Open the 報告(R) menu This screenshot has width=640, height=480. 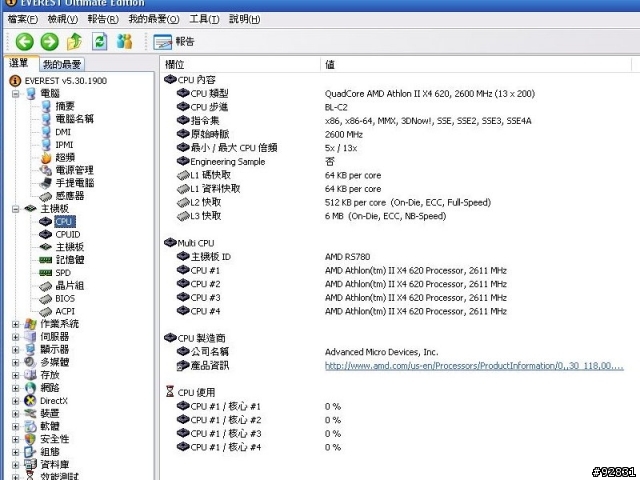coord(103,19)
